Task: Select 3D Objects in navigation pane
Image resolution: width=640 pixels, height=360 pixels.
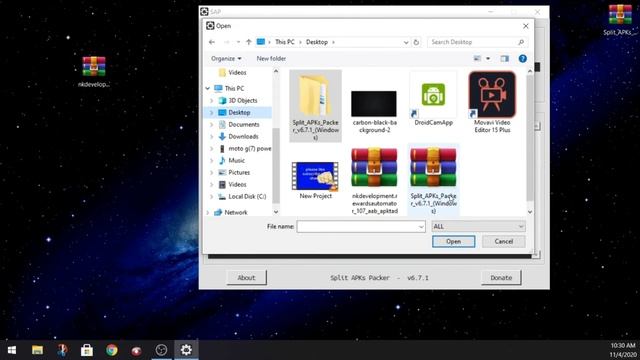Action: (242, 100)
